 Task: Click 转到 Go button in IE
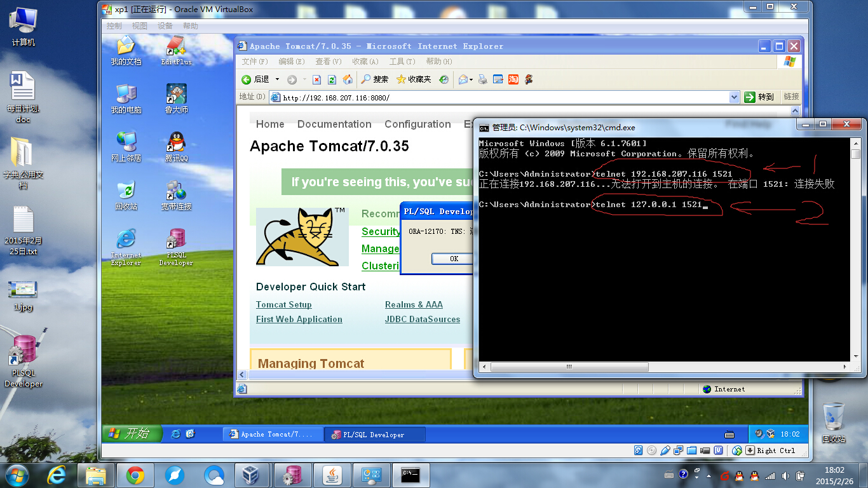pyautogui.click(x=760, y=97)
